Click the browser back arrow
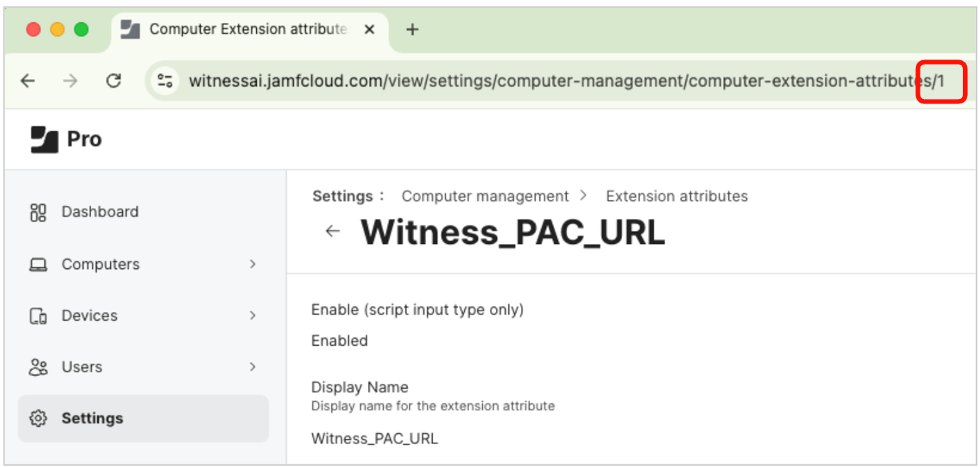 tap(27, 81)
